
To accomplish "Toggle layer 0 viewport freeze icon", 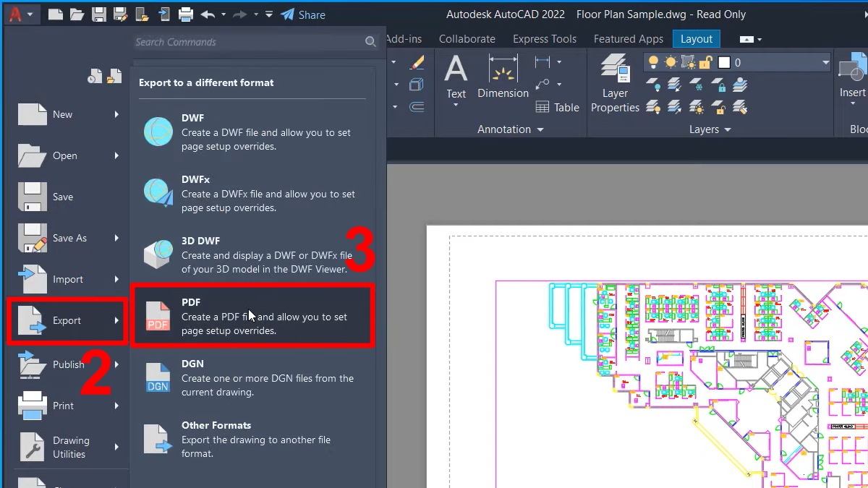I will (689, 62).
